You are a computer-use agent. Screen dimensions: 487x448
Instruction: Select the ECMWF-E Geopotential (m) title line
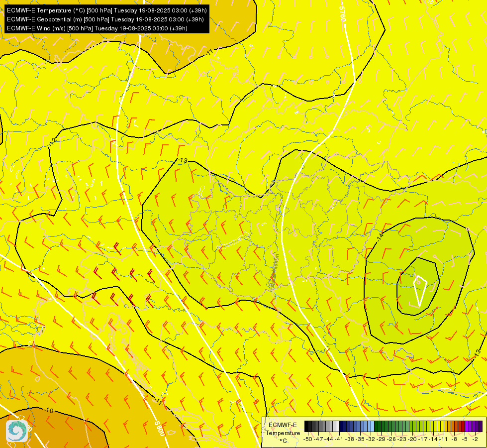pos(105,19)
